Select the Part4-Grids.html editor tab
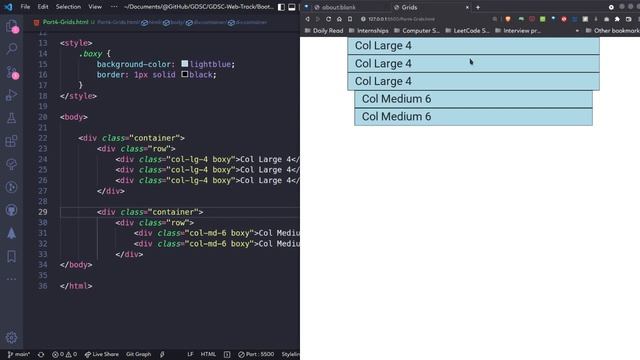640x360 pixels. click(65, 22)
